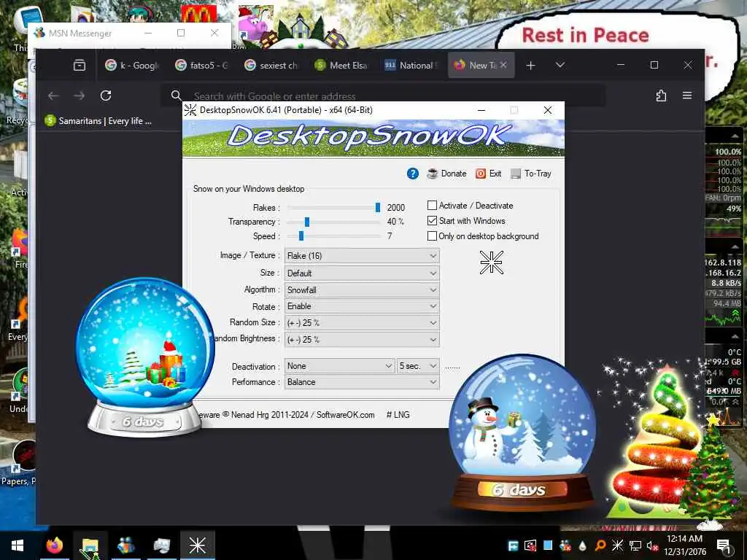Adjust the Flakes slider handle
This screenshot has height=560, width=747.
(378, 207)
